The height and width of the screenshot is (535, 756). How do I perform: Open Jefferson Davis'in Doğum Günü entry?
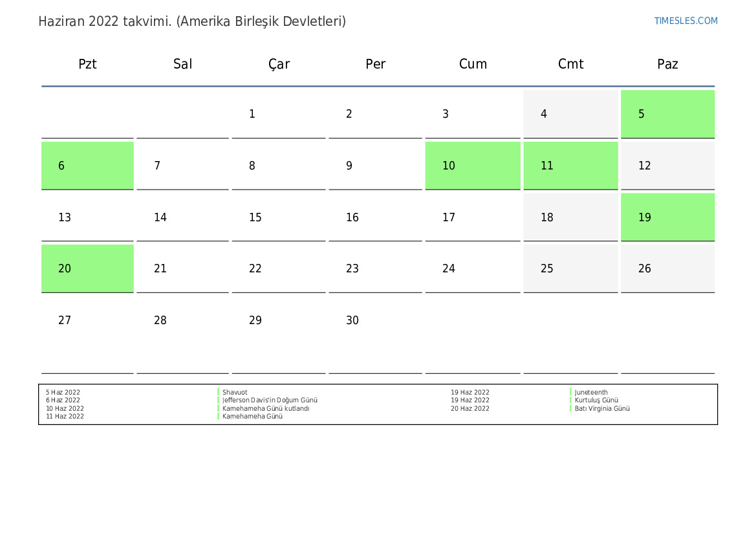point(270,400)
